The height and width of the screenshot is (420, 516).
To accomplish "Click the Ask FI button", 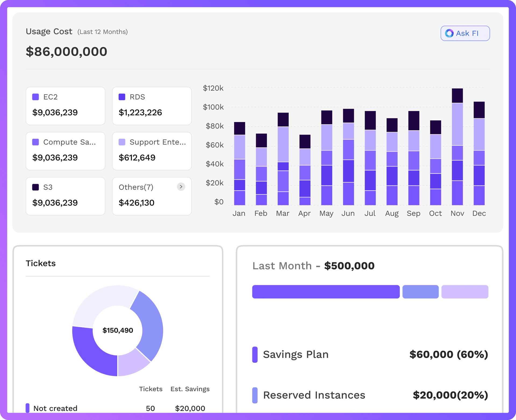I will coord(465,33).
